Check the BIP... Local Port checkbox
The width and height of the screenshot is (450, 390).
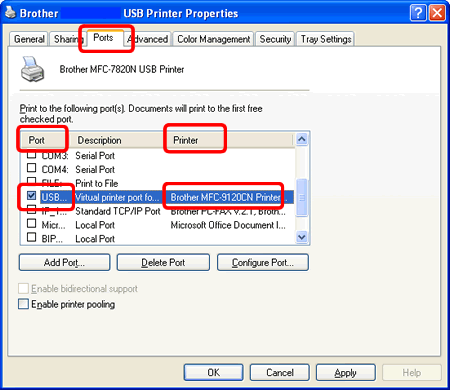click(x=31, y=237)
